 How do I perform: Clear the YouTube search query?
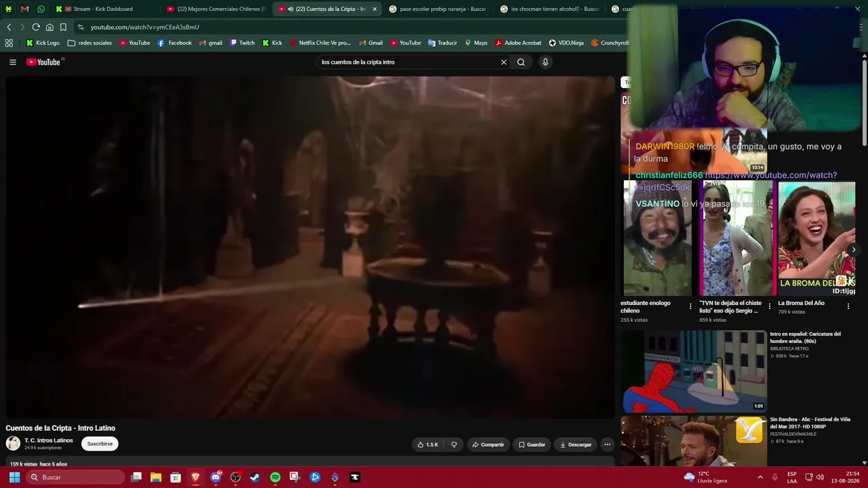(x=504, y=62)
